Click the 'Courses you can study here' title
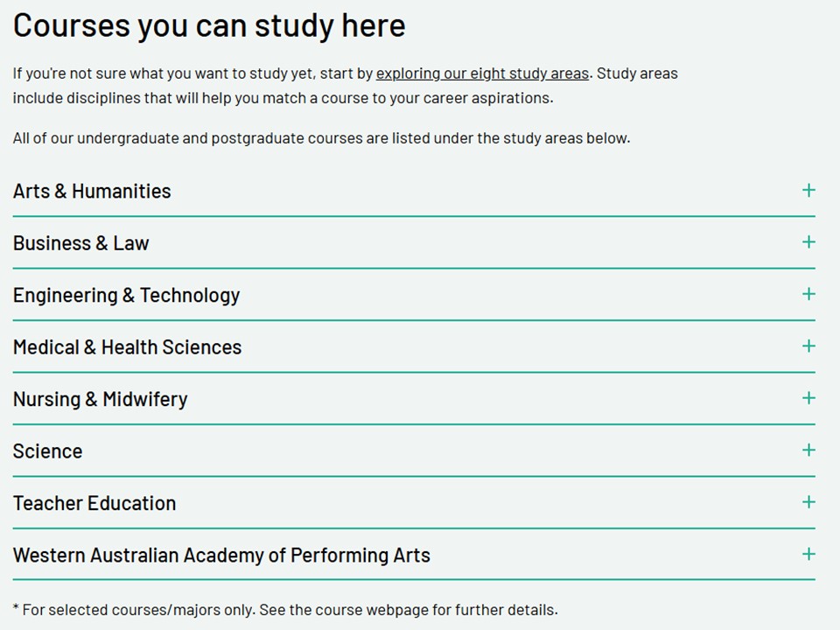This screenshot has height=630, width=840. (x=209, y=25)
